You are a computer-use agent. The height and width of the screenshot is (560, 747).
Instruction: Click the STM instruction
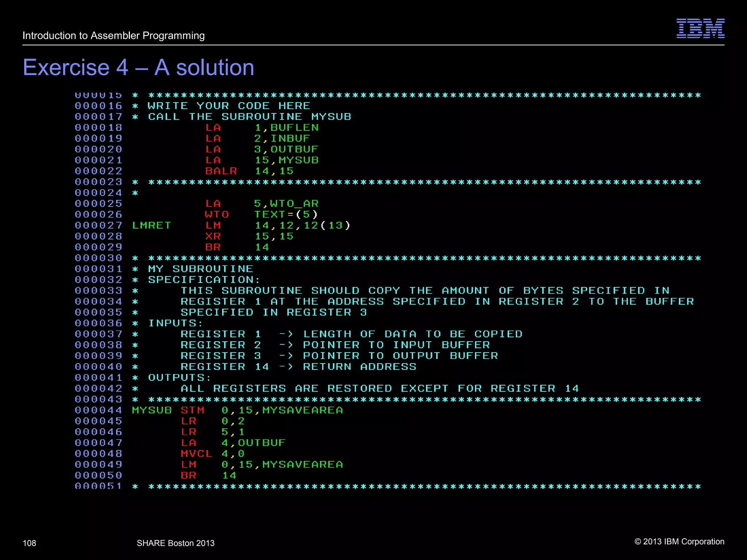point(193,410)
